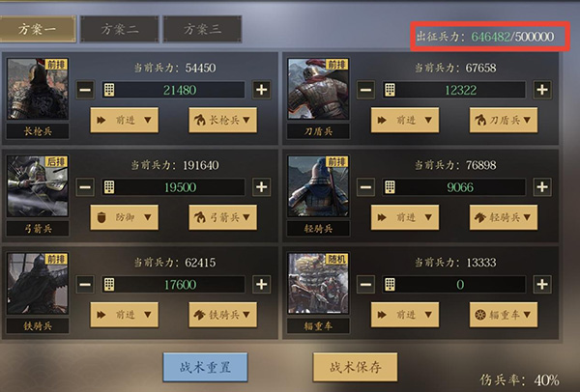Increase 轻骑兵 troop count with plus
580x392 pixels.
click(x=542, y=187)
